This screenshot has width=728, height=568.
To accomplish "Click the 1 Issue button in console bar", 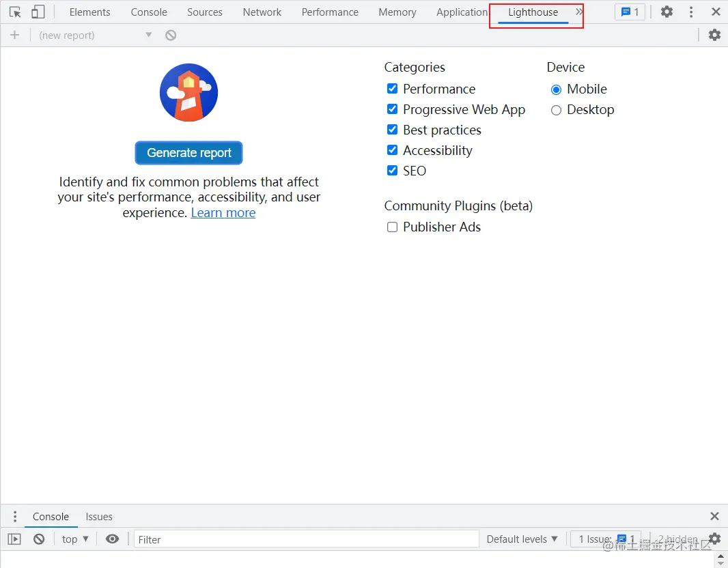I will click(606, 539).
